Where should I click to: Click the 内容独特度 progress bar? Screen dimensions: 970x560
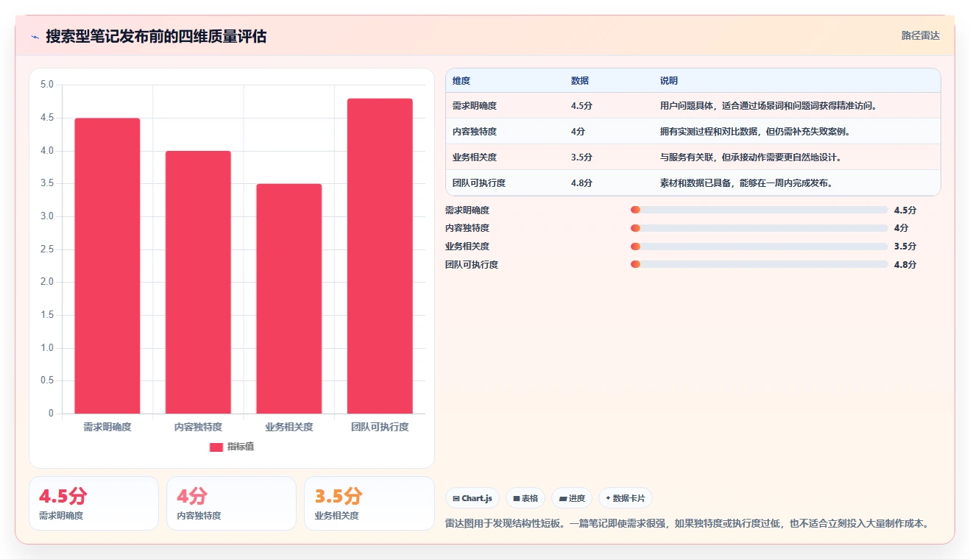759,228
